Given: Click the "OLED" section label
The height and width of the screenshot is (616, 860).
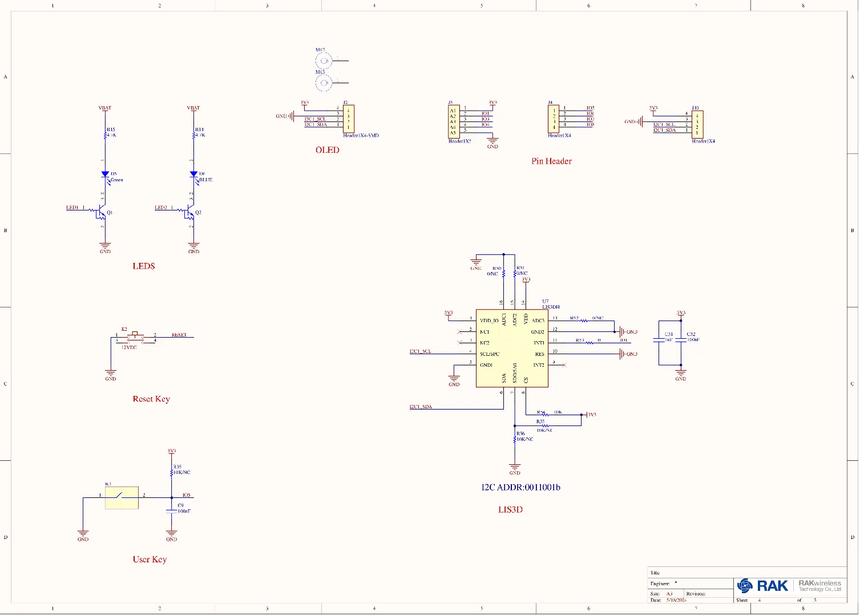Looking at the screenshot, I should pyautogui.click(x=328, y=150).
